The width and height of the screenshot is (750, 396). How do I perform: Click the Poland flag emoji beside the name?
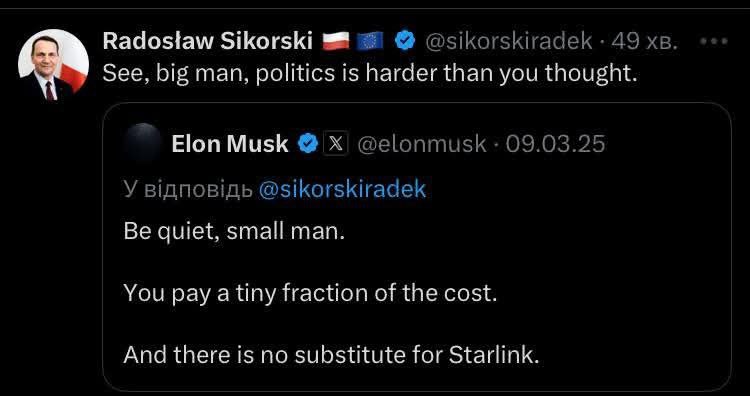[x=336, y=42]
